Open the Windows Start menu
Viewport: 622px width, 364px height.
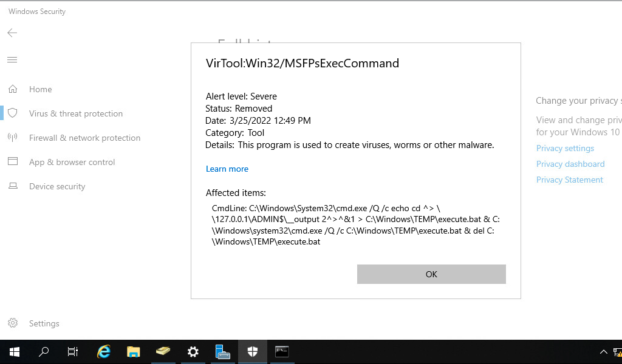(x=15, y=352)
